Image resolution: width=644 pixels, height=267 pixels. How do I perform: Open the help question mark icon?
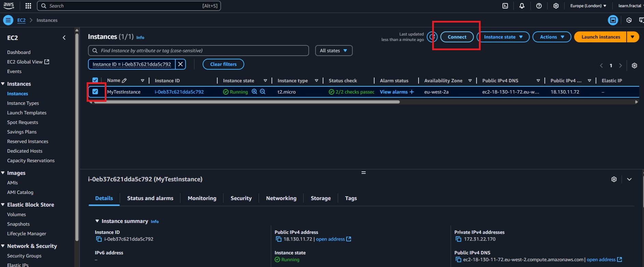pyautogui.click(x=539, y=6)
